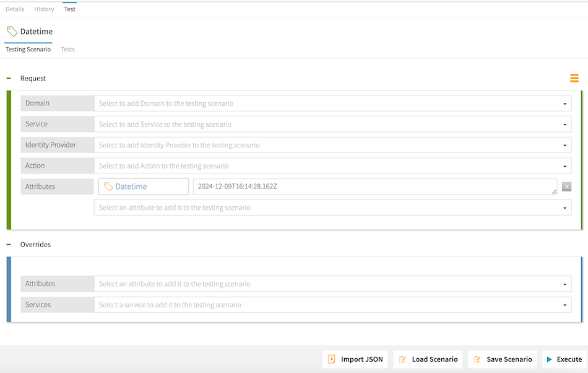588x373 pixels.
Task: Click the Datetime tag chip in Attributes row
Action: pyautogui.click(x=143, y=186)
